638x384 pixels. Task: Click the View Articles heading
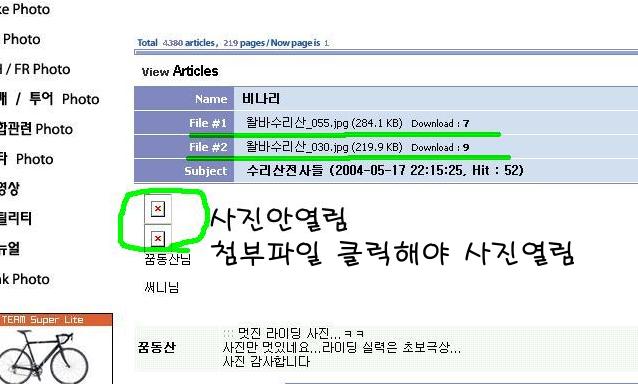tap(180, 71)
